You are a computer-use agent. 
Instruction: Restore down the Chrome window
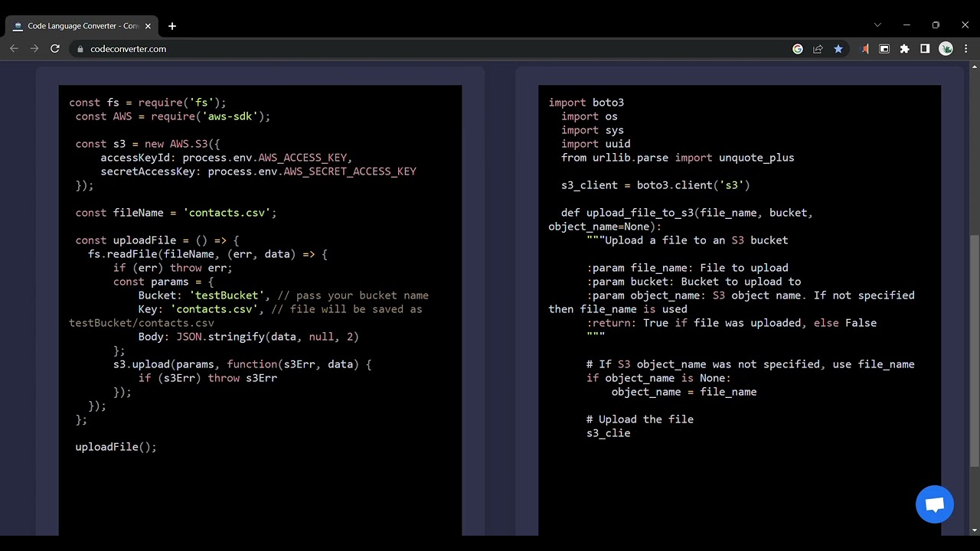[936, 24]
